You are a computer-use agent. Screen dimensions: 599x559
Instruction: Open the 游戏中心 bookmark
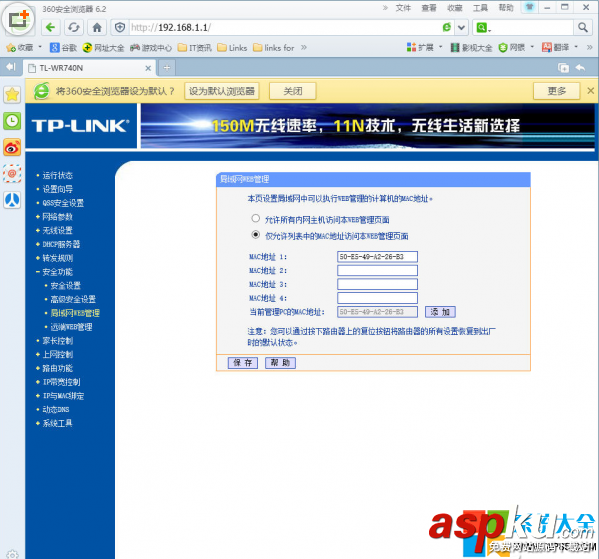tap(151, 47)
